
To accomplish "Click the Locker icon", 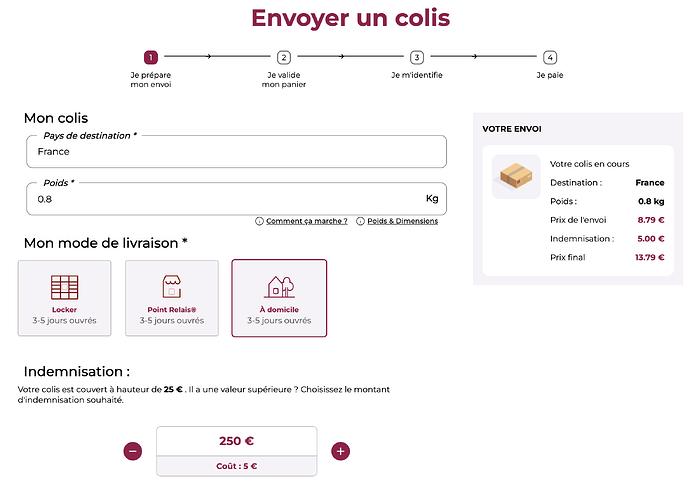I will [64, 287].
